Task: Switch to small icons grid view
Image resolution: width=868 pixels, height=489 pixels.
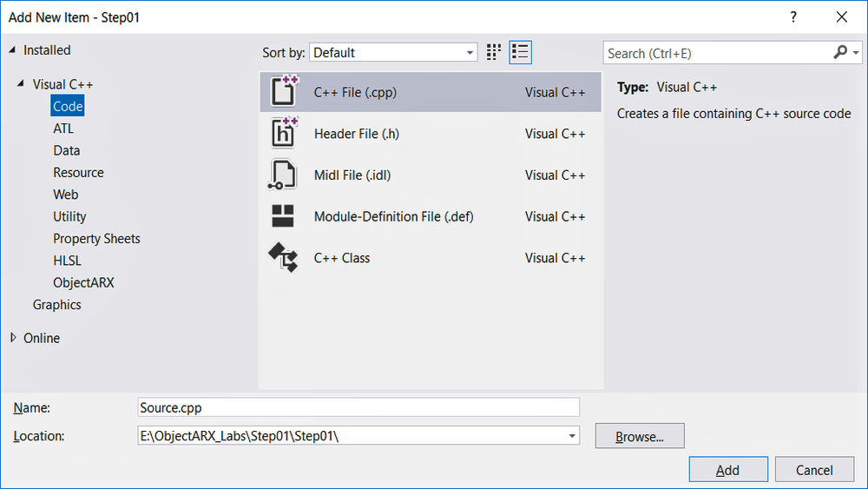Action: [x=493, y=53]
